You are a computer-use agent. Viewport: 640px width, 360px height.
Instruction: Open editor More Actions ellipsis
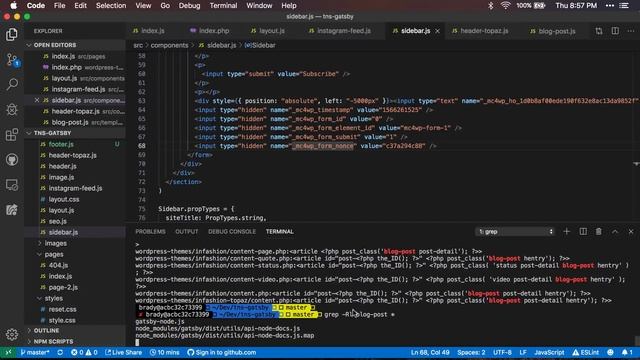631,31
